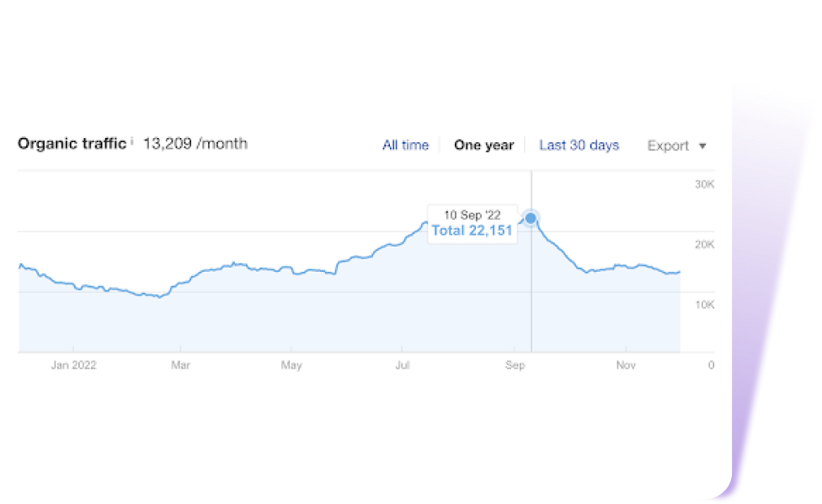822x504 pixels.
Task: Click the 10 Sep '22 tooltip date
Action: (x=472, y=214)
